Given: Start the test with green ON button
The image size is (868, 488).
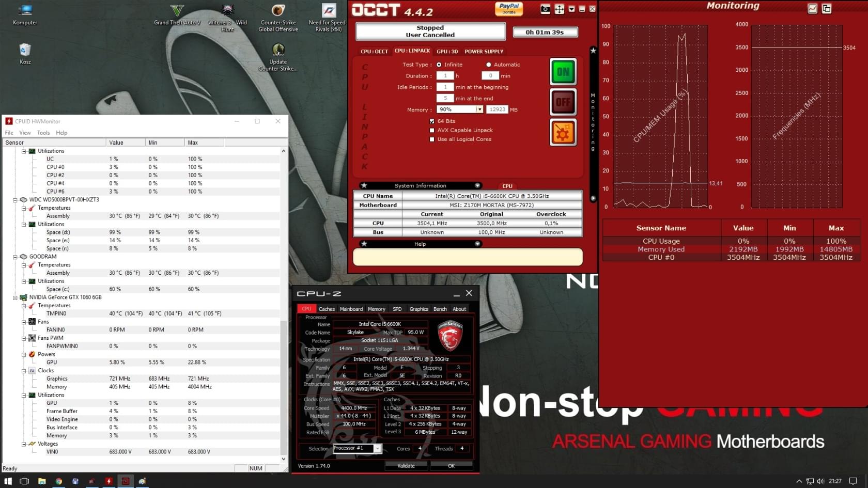Looking at the screenshot, I should (563, 72).
